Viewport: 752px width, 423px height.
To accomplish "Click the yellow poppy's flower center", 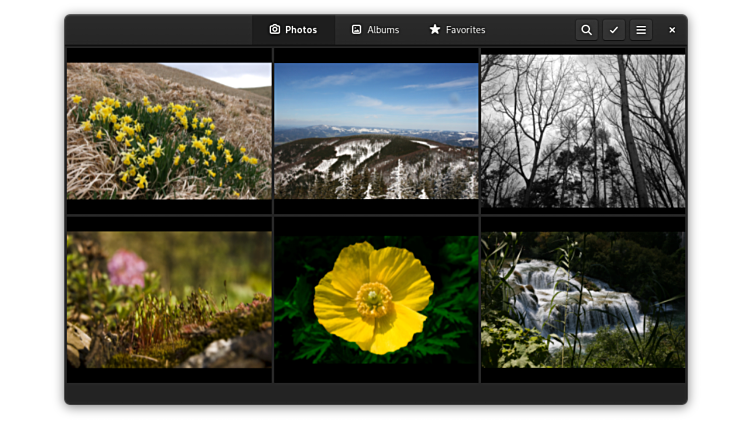I will [374, 297].
